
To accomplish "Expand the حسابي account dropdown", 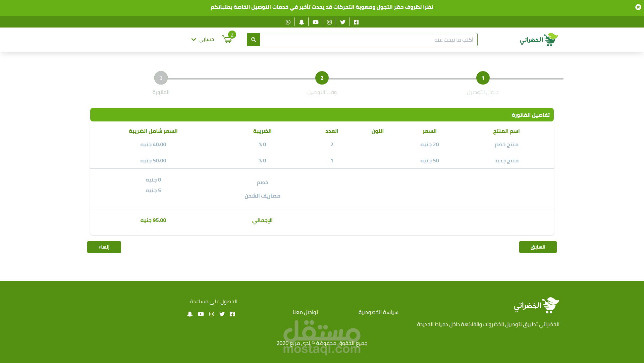I will point(203,40).
